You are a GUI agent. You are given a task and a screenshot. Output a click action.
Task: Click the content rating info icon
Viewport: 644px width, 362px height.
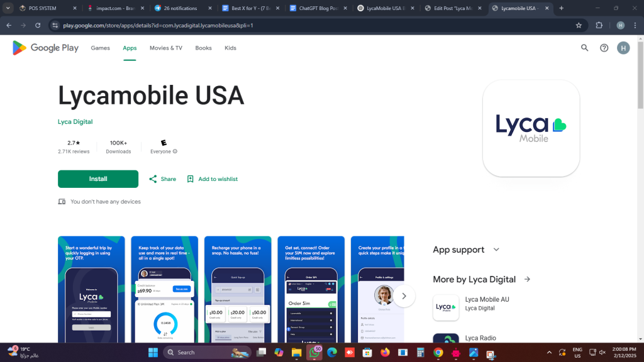pos(175,151)
